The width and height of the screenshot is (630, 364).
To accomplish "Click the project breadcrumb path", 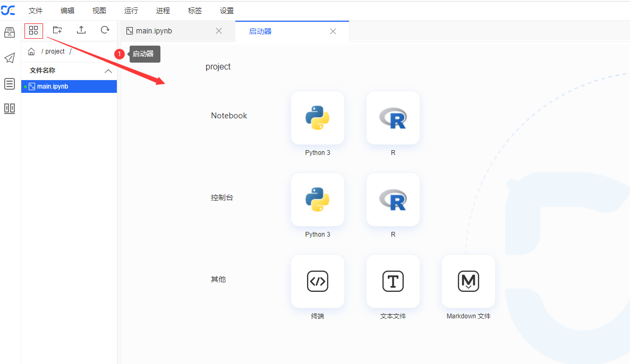I will 55,51.
